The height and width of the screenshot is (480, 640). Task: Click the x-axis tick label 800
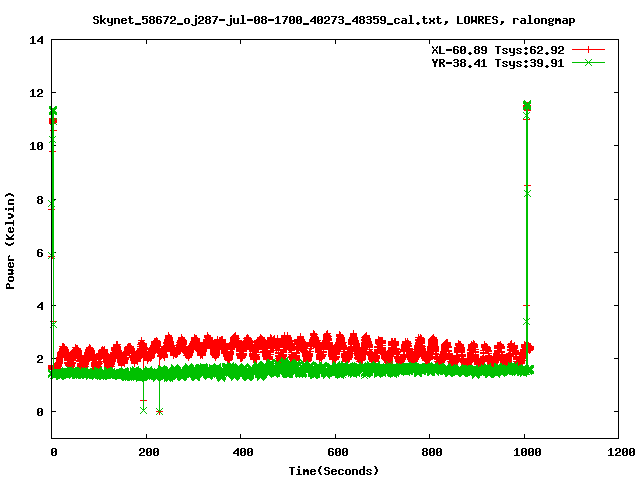[432, 452]
